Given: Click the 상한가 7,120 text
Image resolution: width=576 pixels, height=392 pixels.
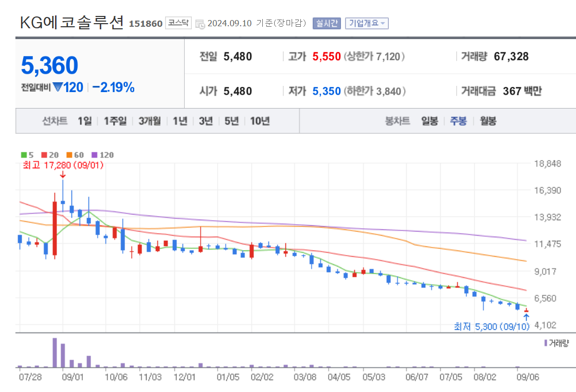Looking at the screenshot, I should pos(374,57).
